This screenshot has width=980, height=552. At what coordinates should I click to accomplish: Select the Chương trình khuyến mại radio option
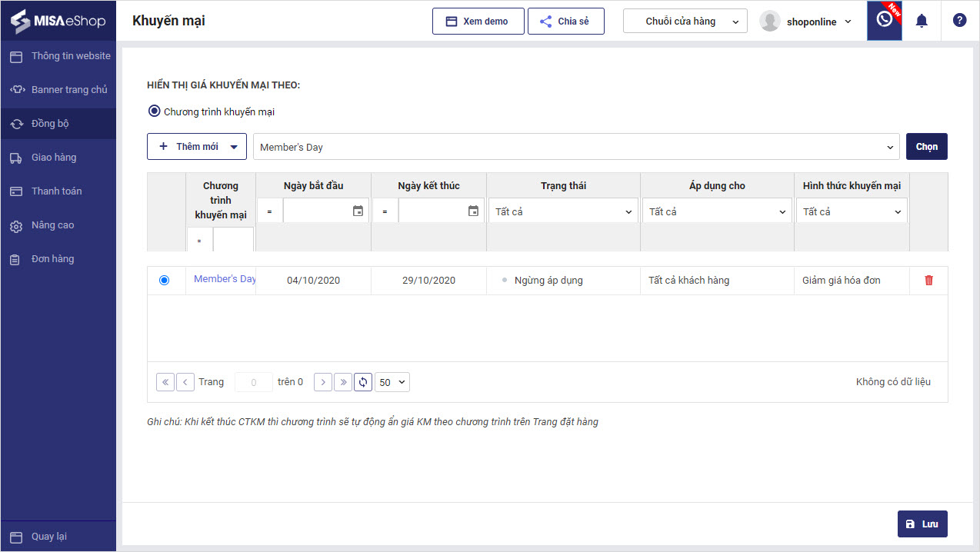click(155, 111)
